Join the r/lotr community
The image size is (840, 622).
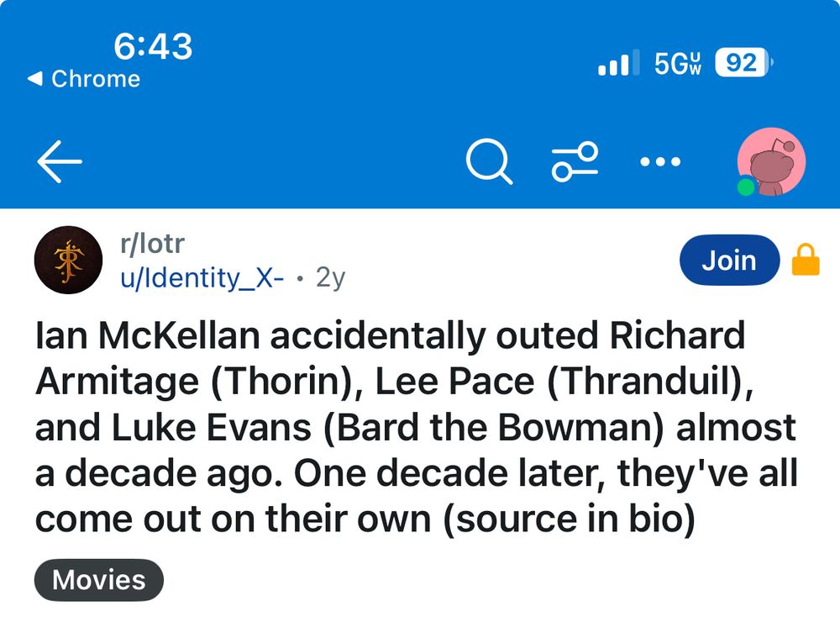[x=729, y=261]
